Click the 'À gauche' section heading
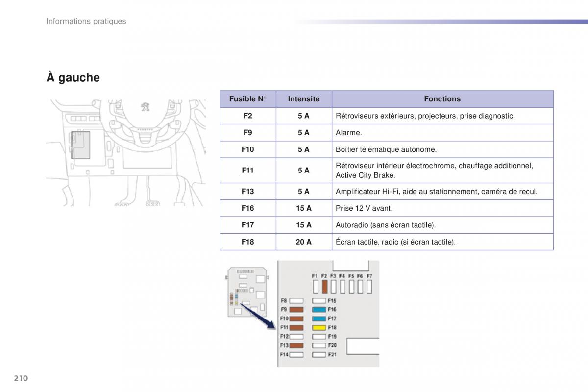 click(x=73, y=77)
